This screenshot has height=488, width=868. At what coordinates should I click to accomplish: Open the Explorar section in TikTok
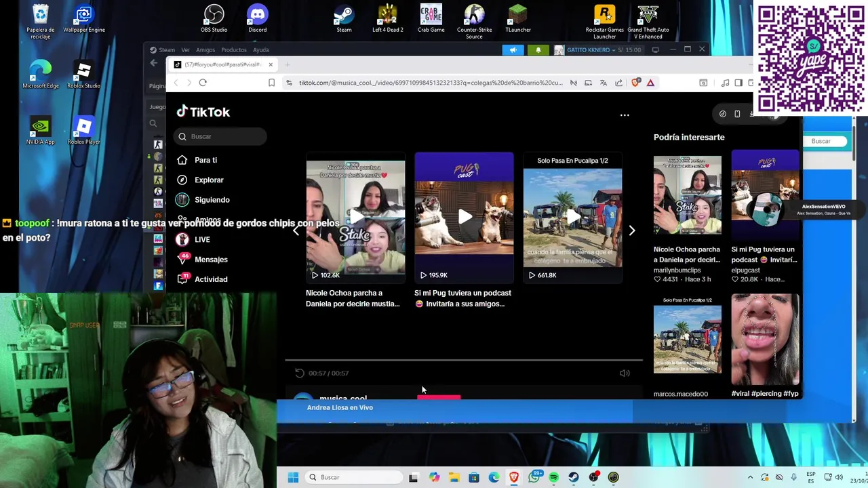pyautogui.click(x=209, y=180)
